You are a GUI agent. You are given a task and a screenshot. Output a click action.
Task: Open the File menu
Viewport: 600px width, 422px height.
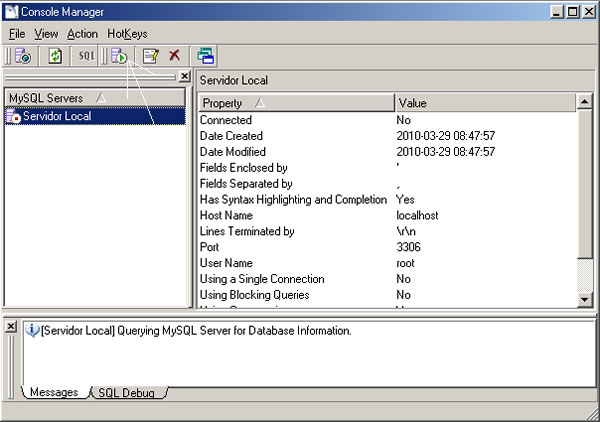point(17,34)
